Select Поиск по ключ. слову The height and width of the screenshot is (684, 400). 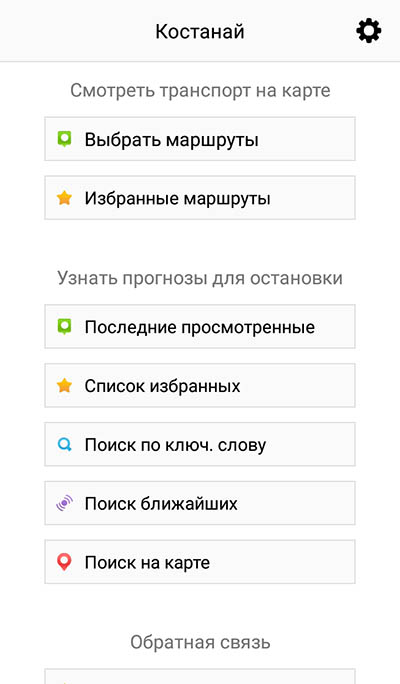tap(200, 444)
